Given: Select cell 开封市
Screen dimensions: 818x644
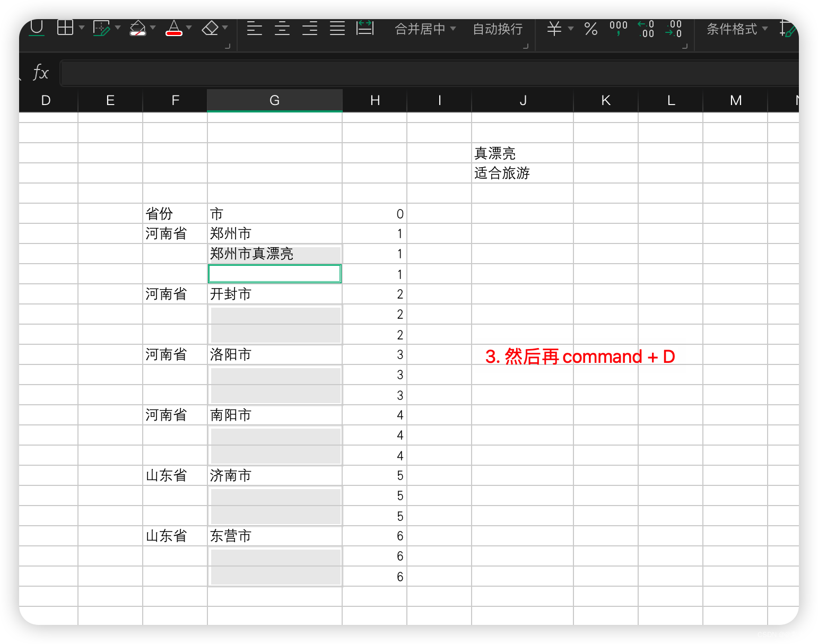Looking at the screenshot, I should [x=275, y=294].
